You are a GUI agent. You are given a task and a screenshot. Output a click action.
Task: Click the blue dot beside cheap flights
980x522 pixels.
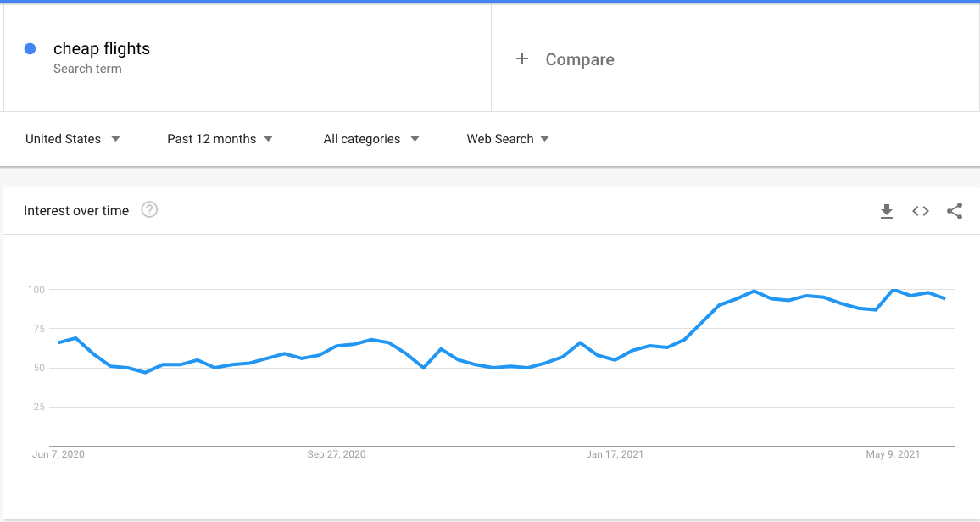[31, 49]
